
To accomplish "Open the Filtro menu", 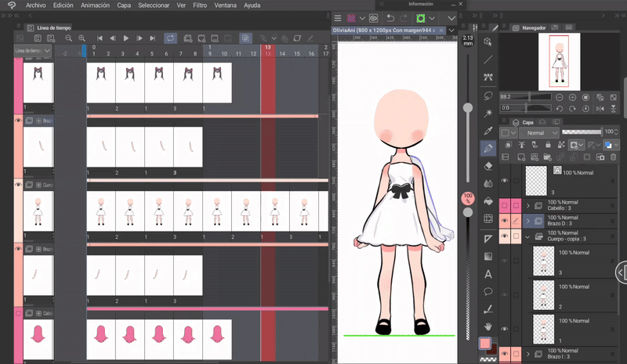I will click(200, 5).
